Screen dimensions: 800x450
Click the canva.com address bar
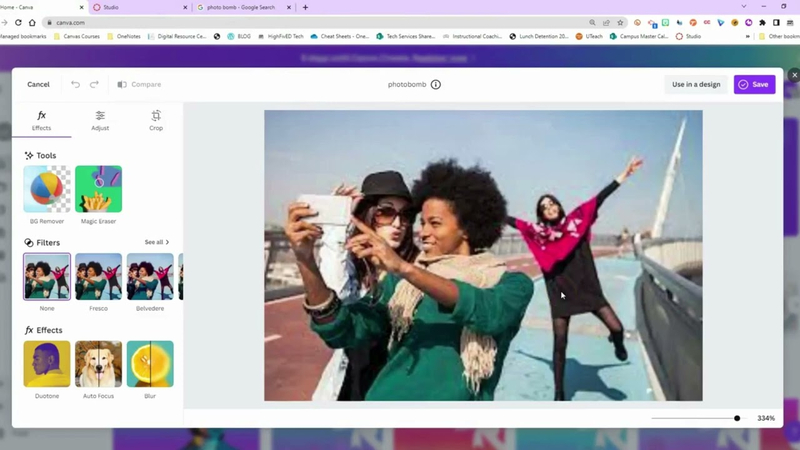click(x=316, y=22)
